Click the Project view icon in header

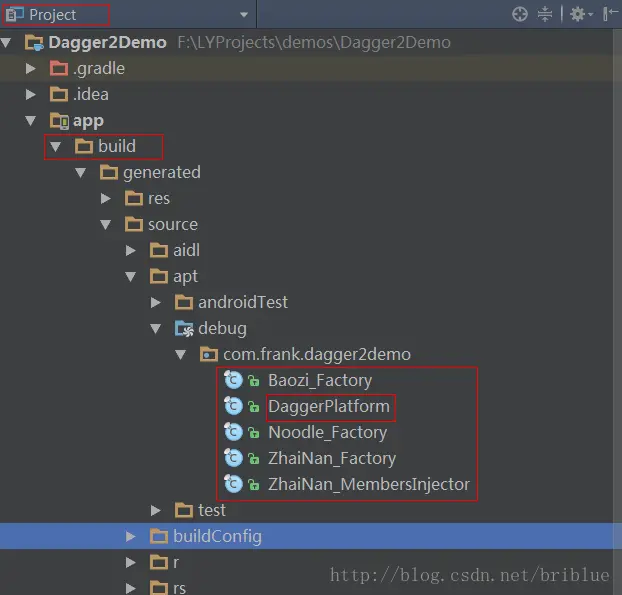coord(15,15)
